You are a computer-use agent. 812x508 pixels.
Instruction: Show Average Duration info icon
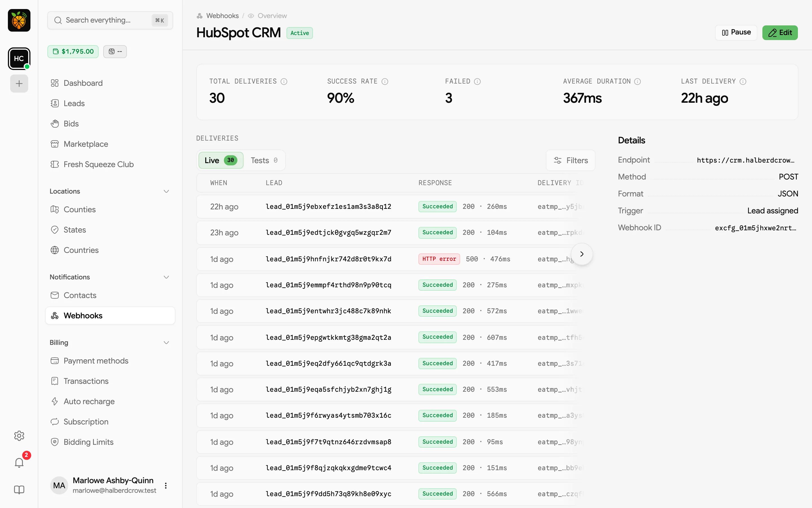637,82
